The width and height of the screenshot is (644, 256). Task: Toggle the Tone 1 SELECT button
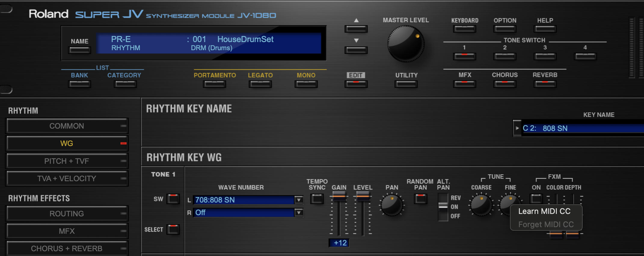point(173,229)
